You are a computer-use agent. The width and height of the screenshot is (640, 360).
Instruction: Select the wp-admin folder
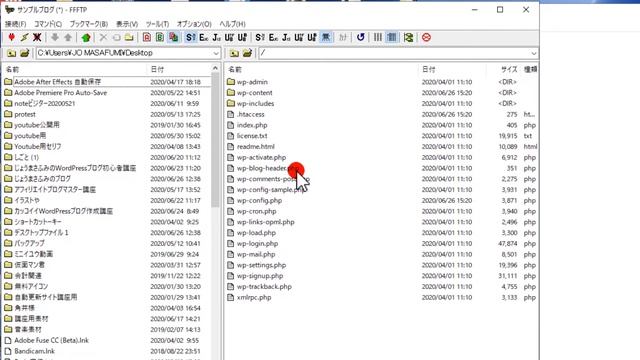click(252, 82)
